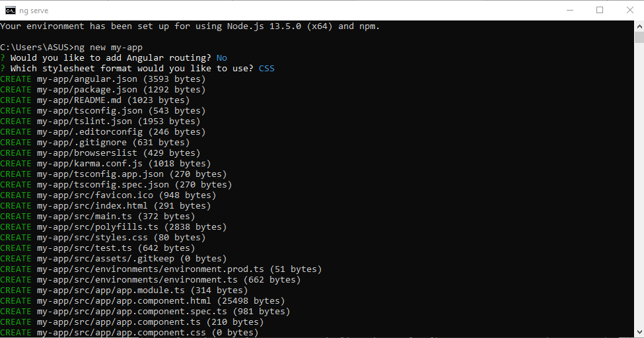Click the 'ng serve' window title text
The image size is (644, 338).
click(34, 11)
